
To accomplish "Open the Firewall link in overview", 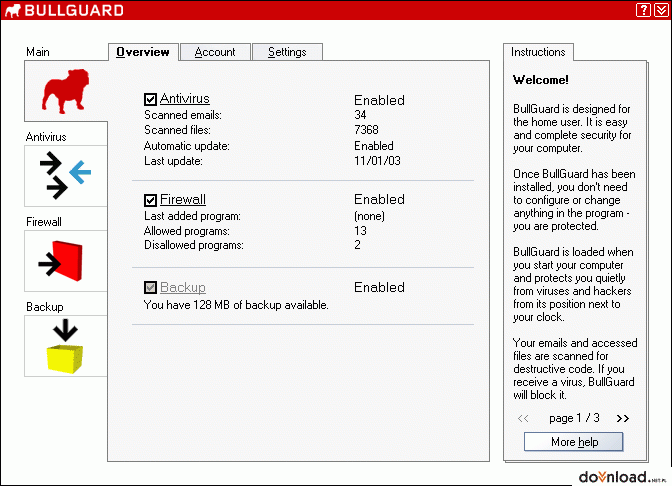I will (x=183, y=199).
